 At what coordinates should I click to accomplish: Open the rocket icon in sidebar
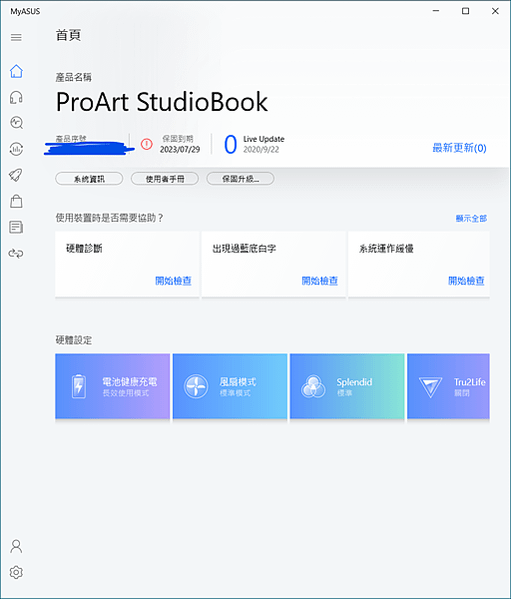click(16, 175)
